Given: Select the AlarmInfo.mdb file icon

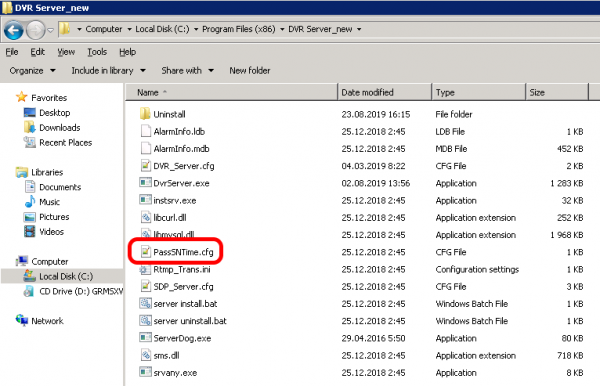Looking at the screenshot, I should (x=145, y=148).
